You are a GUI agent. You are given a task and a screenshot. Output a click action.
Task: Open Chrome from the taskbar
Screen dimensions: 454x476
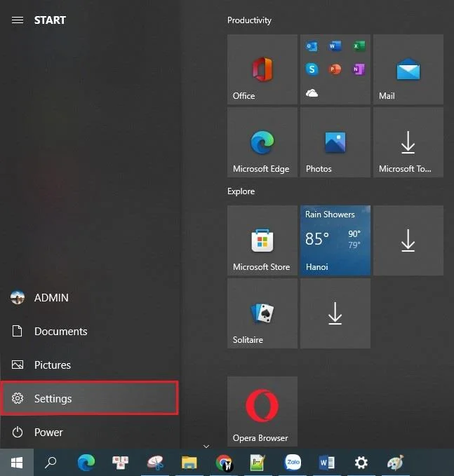click(x=224, y=463)
